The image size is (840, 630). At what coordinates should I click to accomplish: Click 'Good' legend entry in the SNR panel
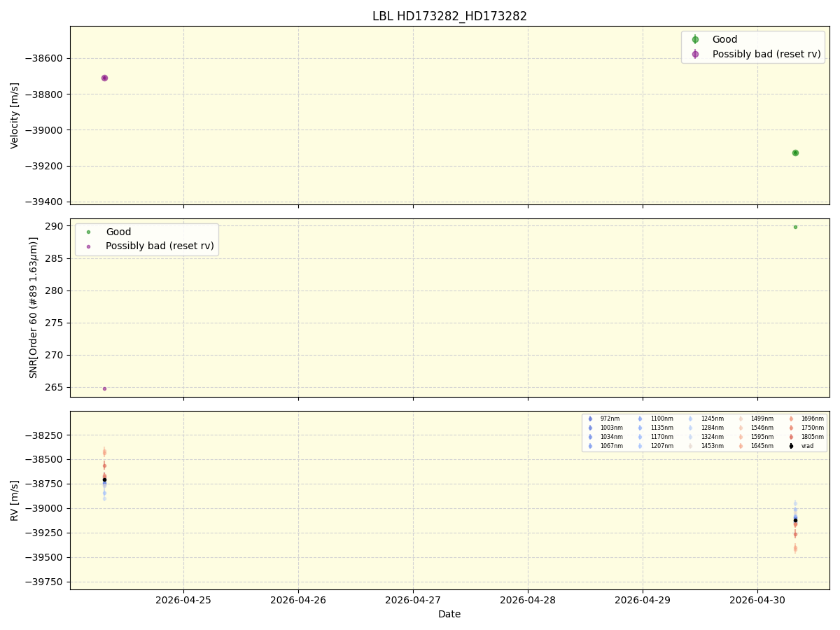pyautogui.click(x=118, y=232)
